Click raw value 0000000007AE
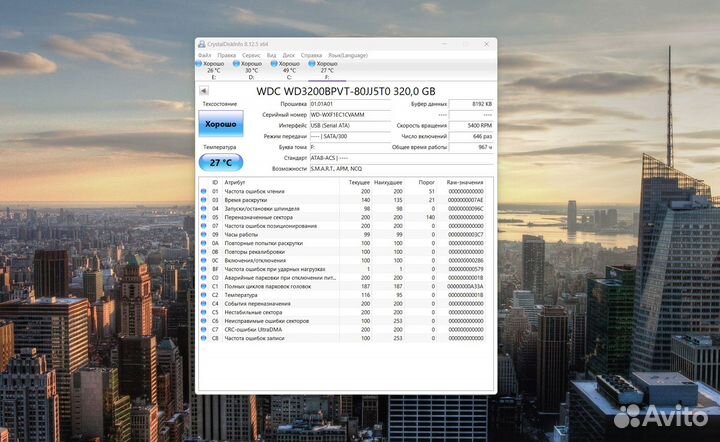Screen dimensions: 720x442 tap(466, 200)
